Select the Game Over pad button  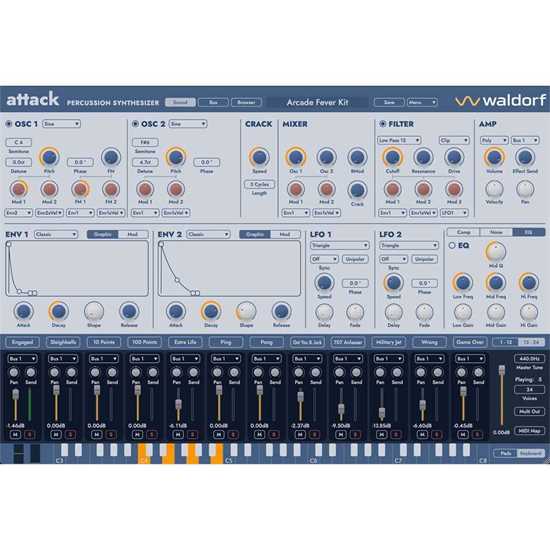coord(470,342)
